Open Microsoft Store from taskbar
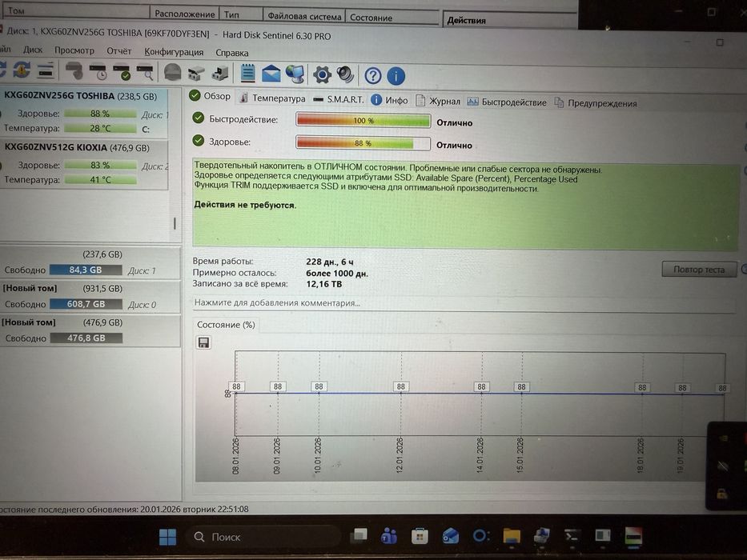Image resolution: width=747 pixels, height=560 pixels. coord(420,536)
